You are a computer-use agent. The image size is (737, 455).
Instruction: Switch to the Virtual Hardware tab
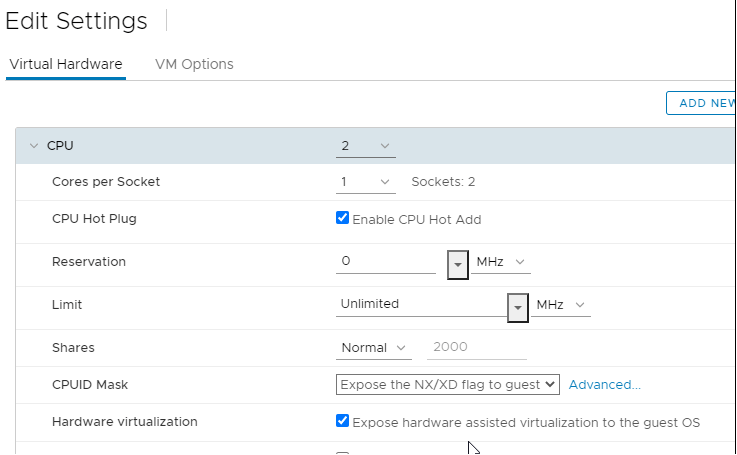(66, 64)
